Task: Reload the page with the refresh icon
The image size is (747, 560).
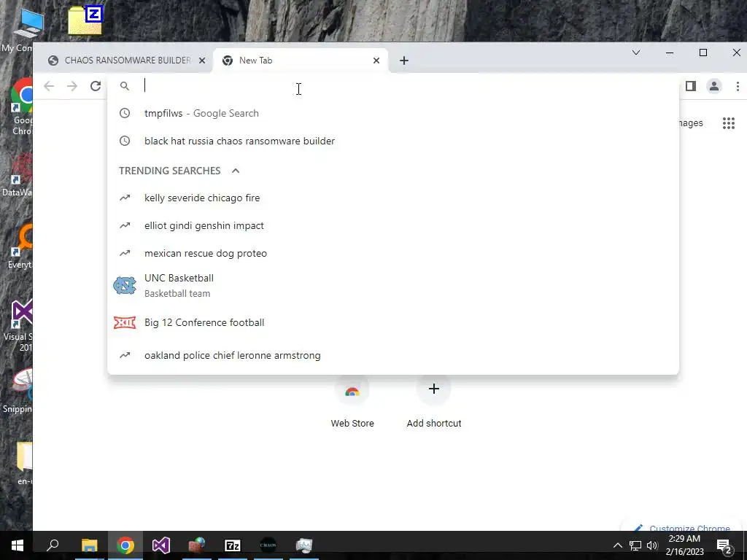Action: [96, 86]
